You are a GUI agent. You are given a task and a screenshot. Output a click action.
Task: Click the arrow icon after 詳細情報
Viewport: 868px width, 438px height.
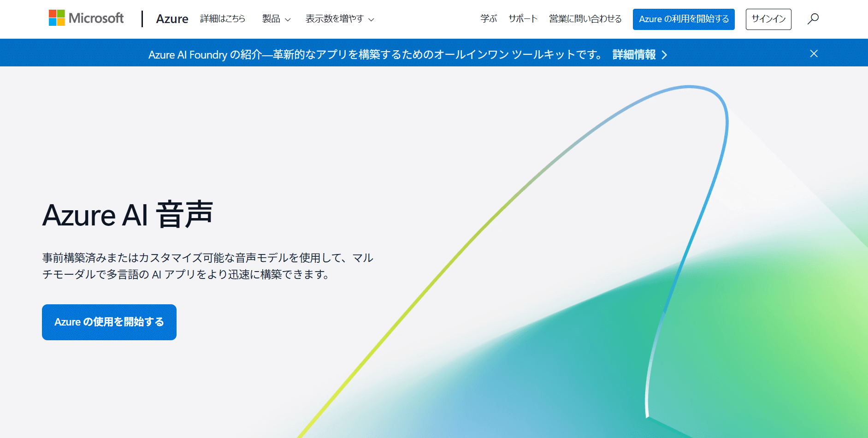coord(664,55)
